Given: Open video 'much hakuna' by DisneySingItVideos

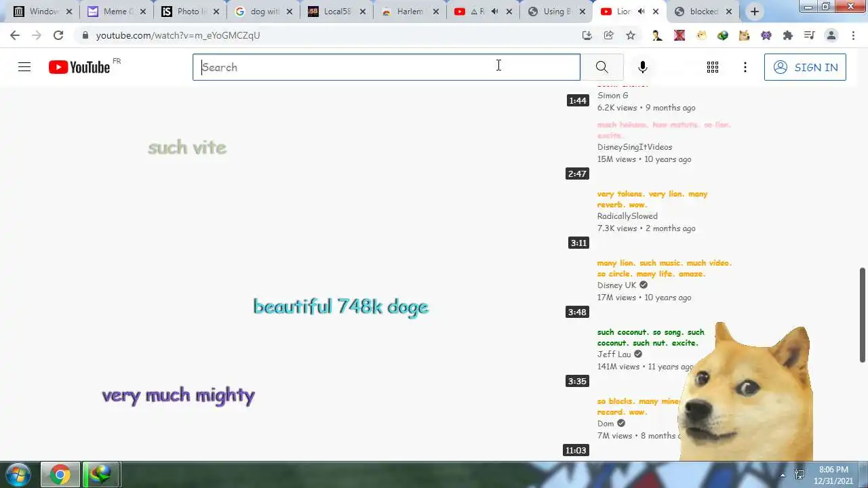Looking at the screenshot, I should [664, 130].
